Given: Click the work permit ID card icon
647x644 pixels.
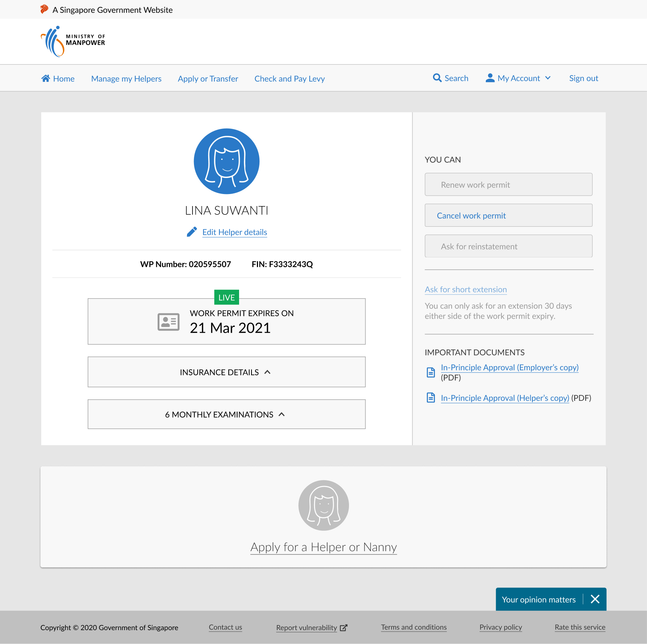Looking at the screenshot, I should coord(168,322).
